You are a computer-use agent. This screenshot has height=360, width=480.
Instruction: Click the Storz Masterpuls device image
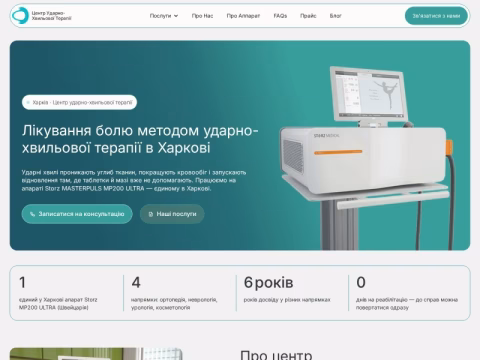pos(367,158)
